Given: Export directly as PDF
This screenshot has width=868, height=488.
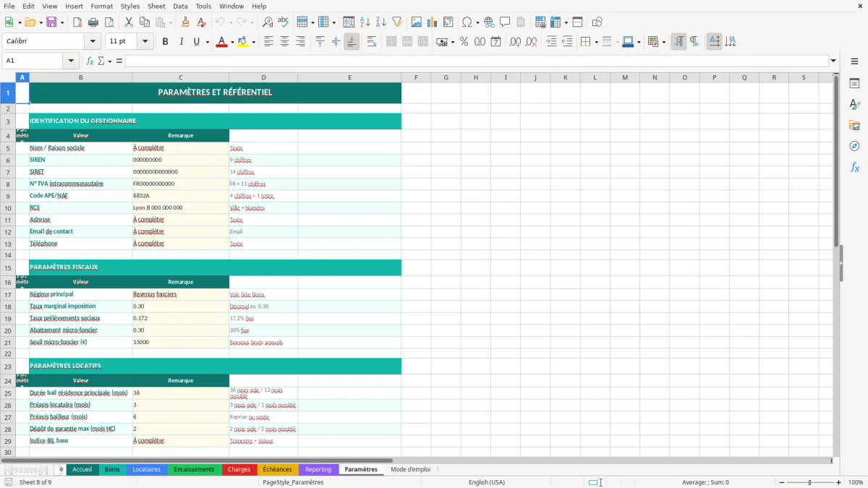Looking at the screenshot, I should [77, 22].
